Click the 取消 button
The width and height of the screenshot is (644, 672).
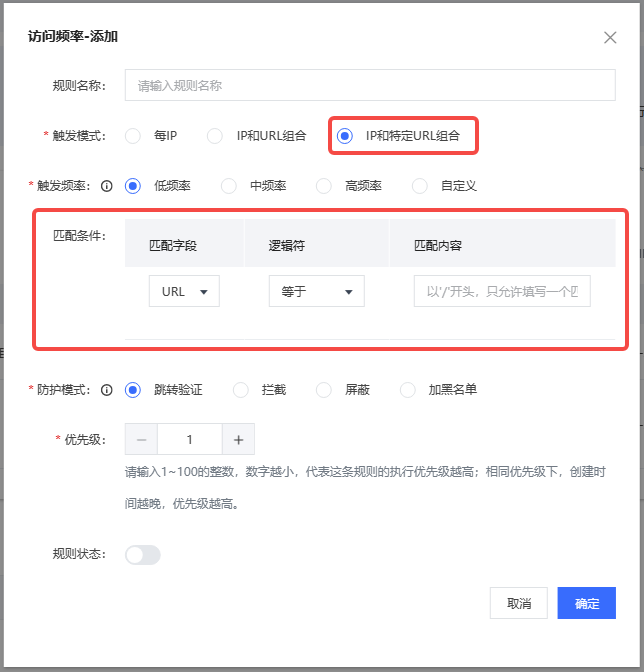(x=518, y=603)
